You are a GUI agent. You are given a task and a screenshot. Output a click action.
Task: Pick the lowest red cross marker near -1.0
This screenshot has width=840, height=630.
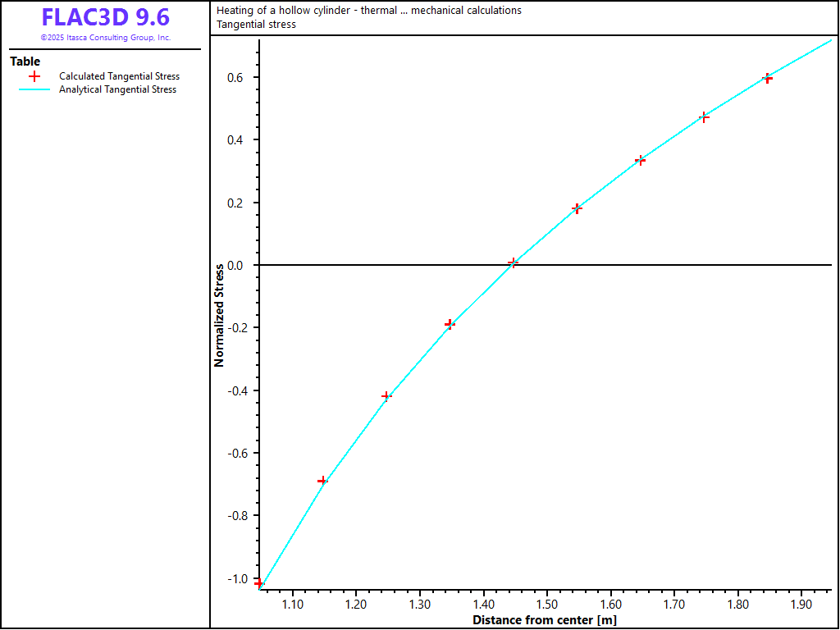pos(258,583)
